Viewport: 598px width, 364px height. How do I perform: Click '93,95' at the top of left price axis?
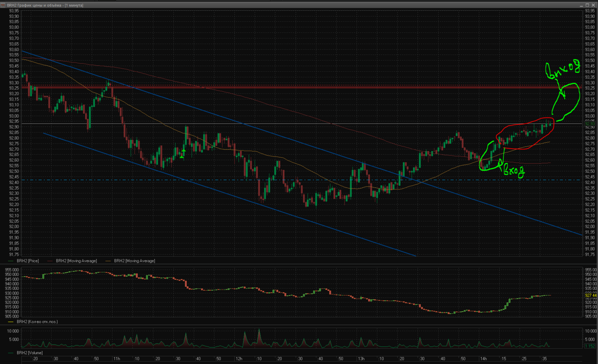[x=14, y=11]
